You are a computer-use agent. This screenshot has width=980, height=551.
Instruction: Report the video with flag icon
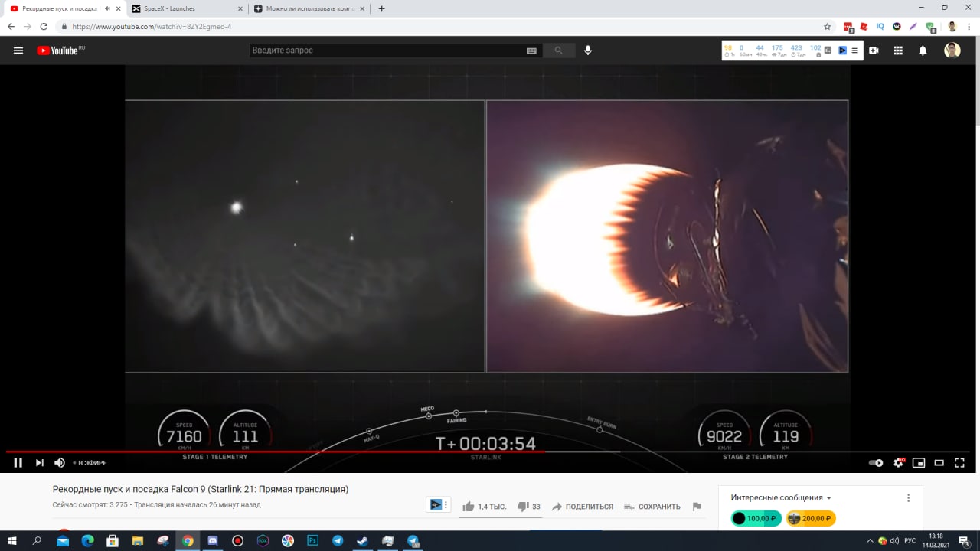tap(697, 507)
